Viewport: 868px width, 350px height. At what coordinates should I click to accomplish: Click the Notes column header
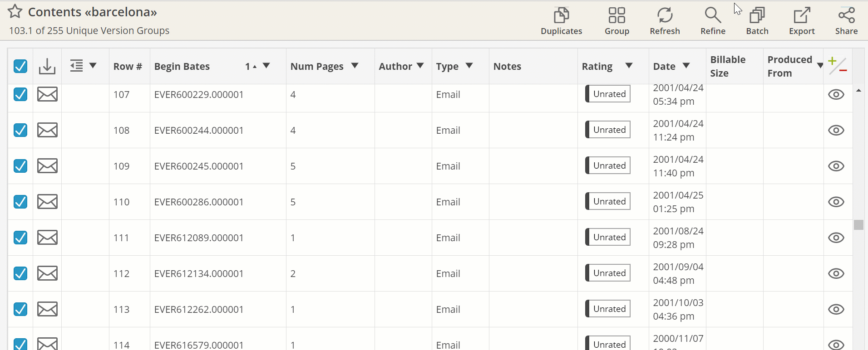point(507,66)
